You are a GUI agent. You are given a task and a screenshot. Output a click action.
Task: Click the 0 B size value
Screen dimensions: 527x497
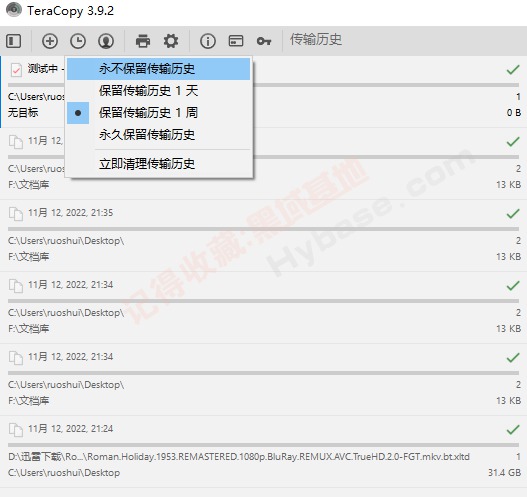pyautogui.click(x=514, y=113)
